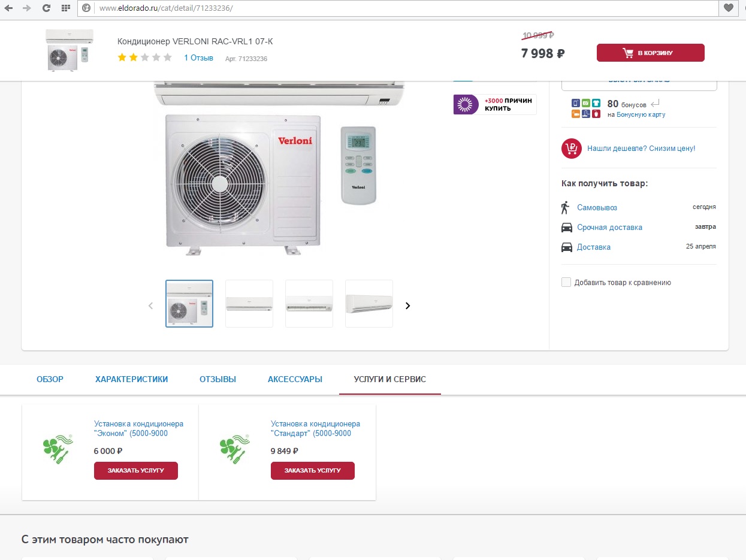Add product to cart with В корзину
This screenshot has height=560, width=746.
650,53
